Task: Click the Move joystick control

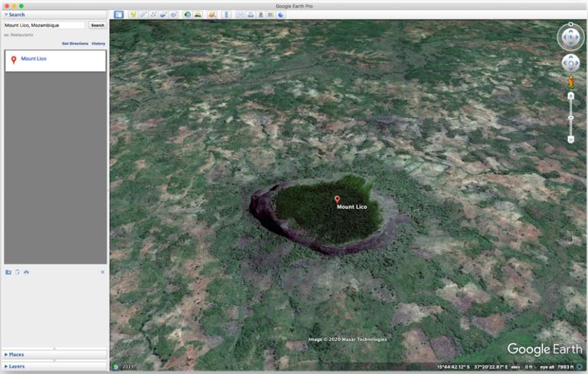Action: pyautogui.click(x=570, y=63)
